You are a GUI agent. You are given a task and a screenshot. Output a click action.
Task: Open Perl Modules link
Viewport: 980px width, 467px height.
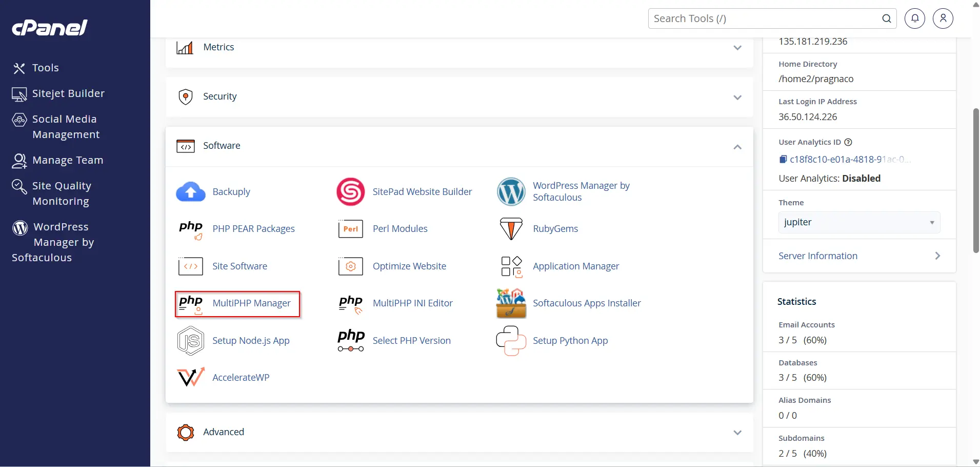[400, 229]
